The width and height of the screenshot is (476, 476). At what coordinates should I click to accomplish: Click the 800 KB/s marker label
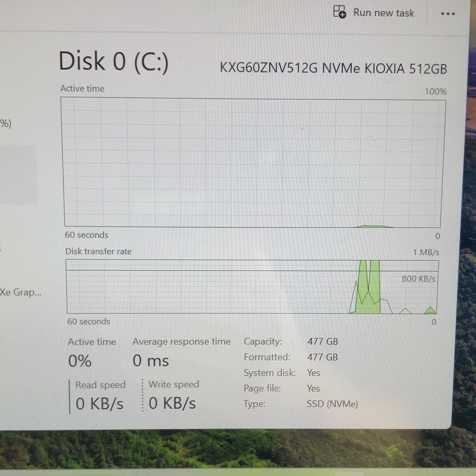click(x=419, y=279)
